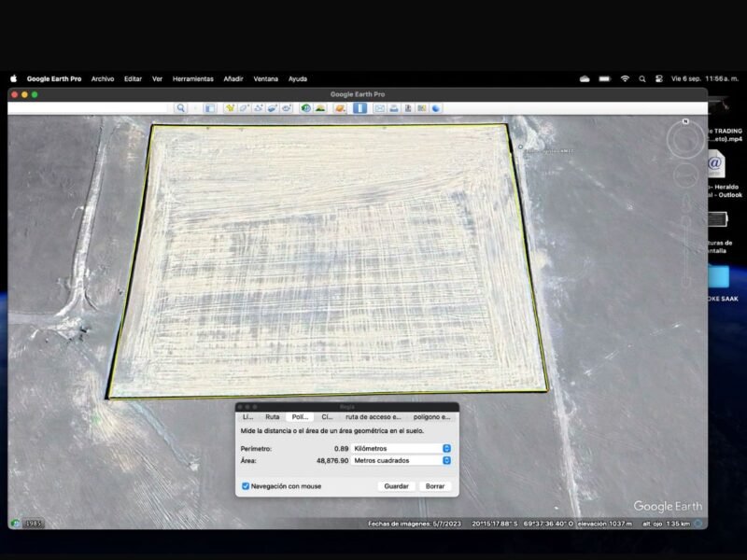747x560 pixels.
Task: Uncheck Navegación con mouse checkbox
Action: click(x=246, y=486)
